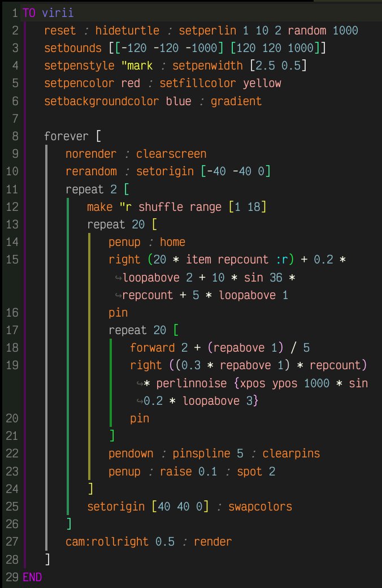
Task: Click the closing bracket on line 28
Action: (47, 559)
